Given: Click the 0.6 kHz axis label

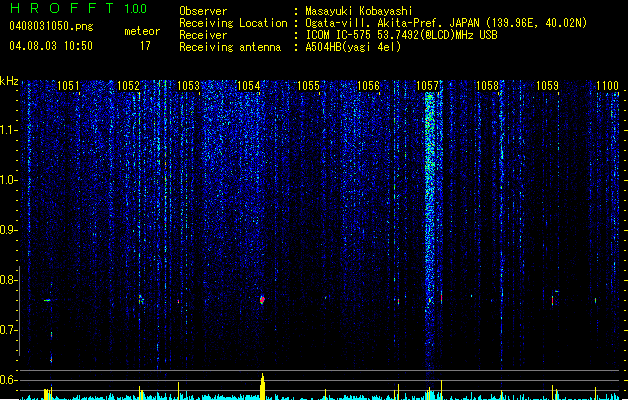Looking at the screenshot, I should pyautogui.click(x=9, y=380).
